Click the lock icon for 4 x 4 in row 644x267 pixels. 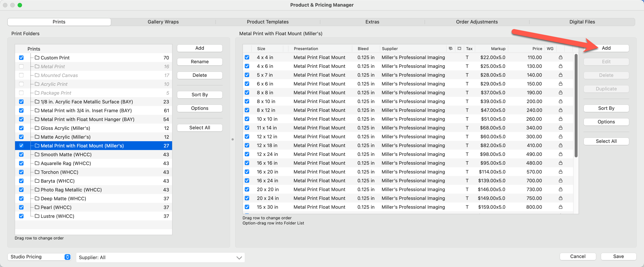coord(561,57)
